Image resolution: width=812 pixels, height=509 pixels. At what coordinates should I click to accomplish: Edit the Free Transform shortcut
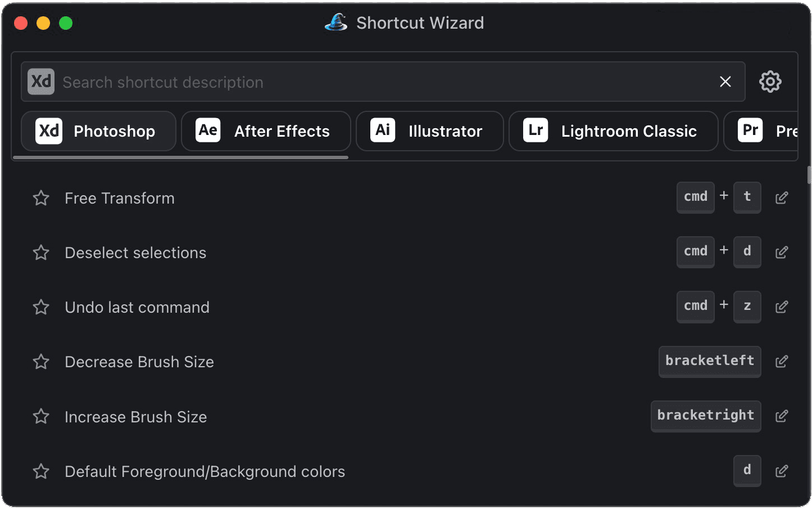click(782, 198)
